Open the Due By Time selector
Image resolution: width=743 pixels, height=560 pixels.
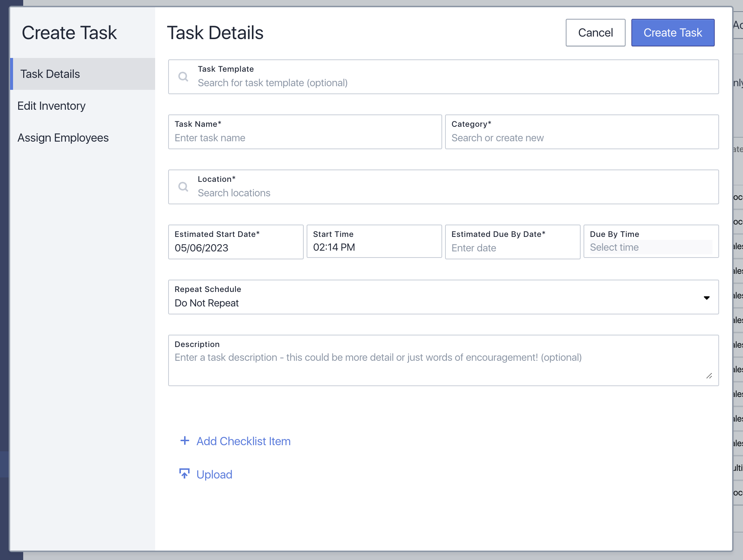(x=651, y=247)
